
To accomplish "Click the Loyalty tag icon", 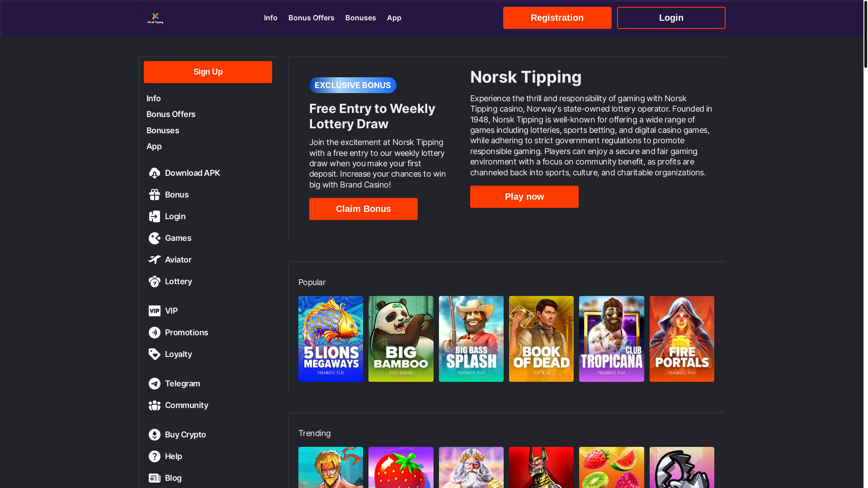I will pos(155,354).
